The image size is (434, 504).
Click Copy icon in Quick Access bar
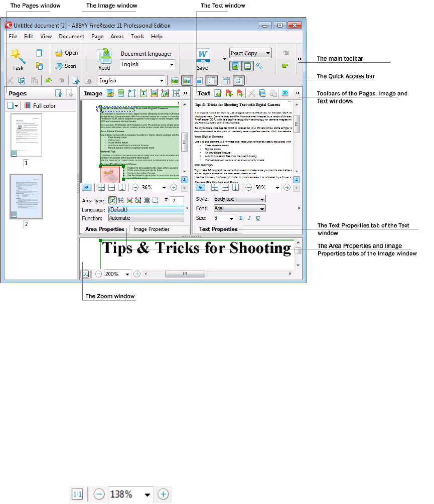point(22,80)
